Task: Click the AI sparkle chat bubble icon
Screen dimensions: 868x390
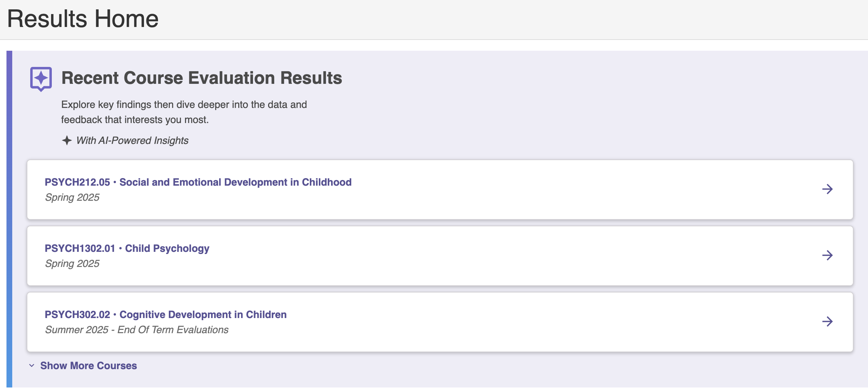Action: coord(41,79)
